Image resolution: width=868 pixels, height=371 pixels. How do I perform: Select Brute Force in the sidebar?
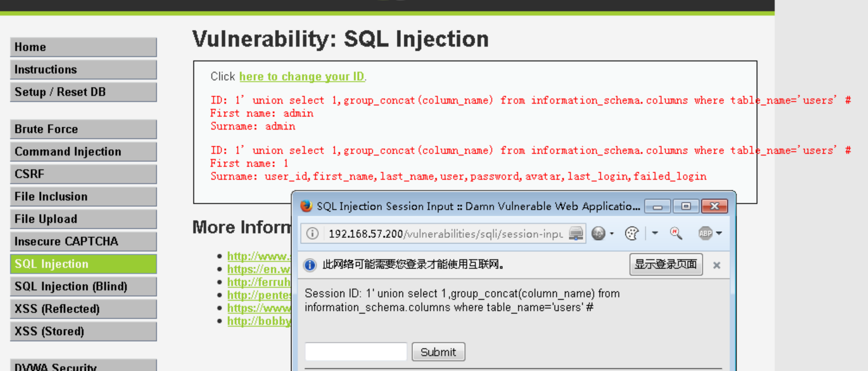(x=84, y=129)
